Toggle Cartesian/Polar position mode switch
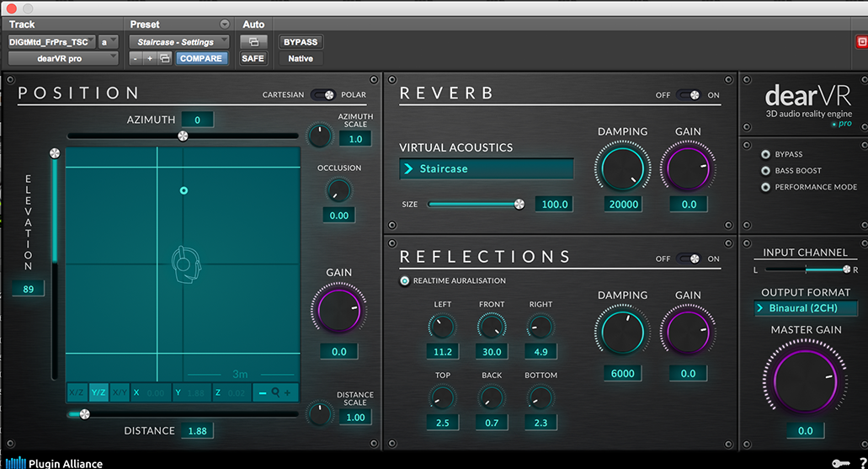This screenshot has height=469, width=868. tap(322, 94)
